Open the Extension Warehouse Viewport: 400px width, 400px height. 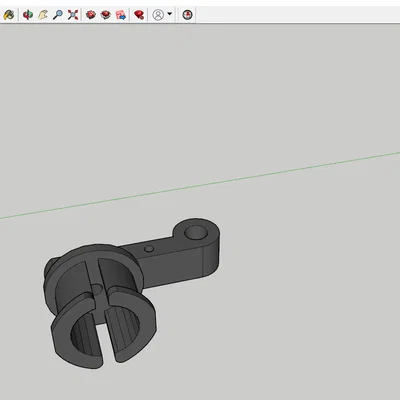click(106, 15)
